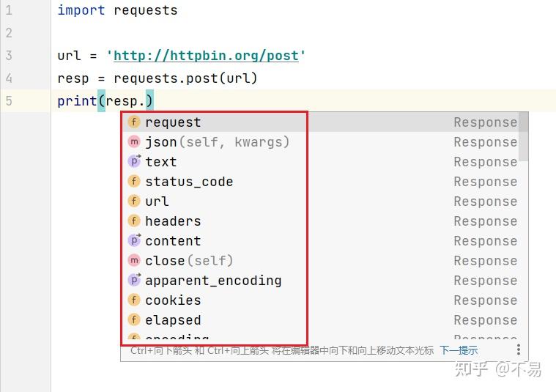This screenshot has height=392, width=556.
Task: Choose the elapsed completion entry
Action: point(173,320)
